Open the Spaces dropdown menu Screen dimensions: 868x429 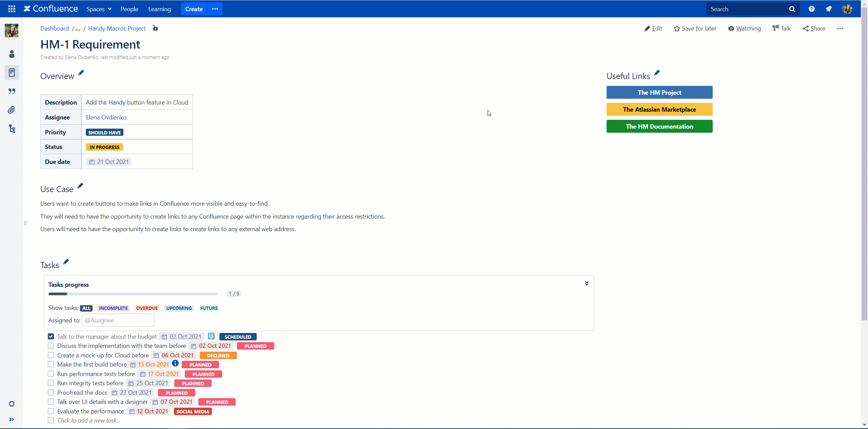pos(99,9)
